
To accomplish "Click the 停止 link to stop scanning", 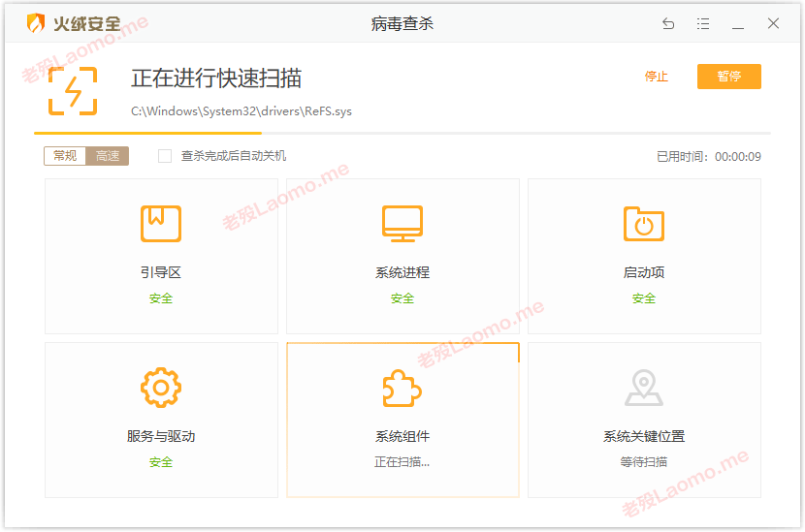I will coord(656,77).
